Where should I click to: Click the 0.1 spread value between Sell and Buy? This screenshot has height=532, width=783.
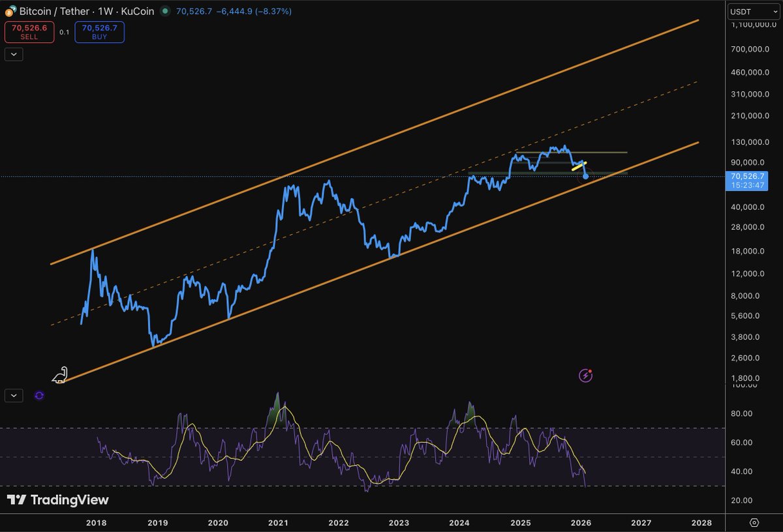tap(64, 33)
